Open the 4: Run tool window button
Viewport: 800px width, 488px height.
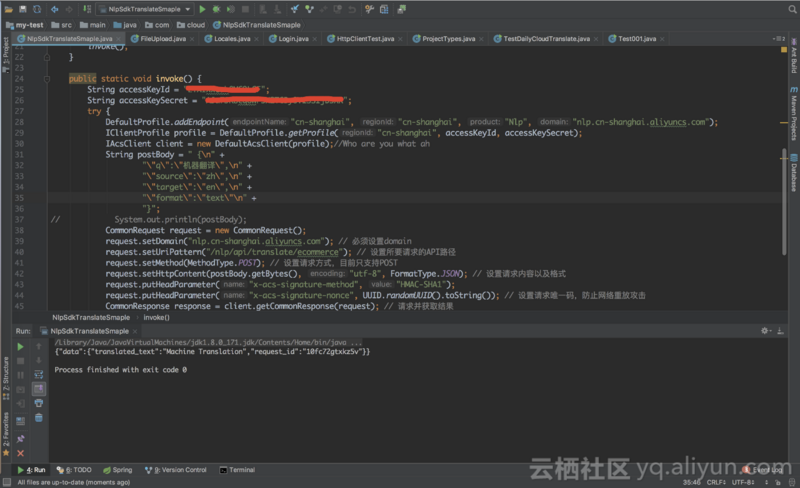32,470
